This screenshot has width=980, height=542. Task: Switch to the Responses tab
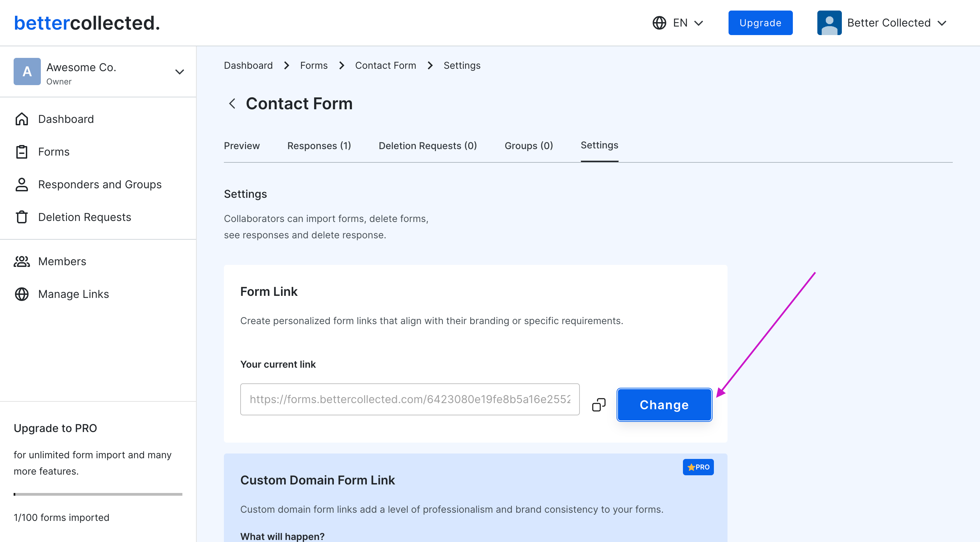(x=319, y=146)
